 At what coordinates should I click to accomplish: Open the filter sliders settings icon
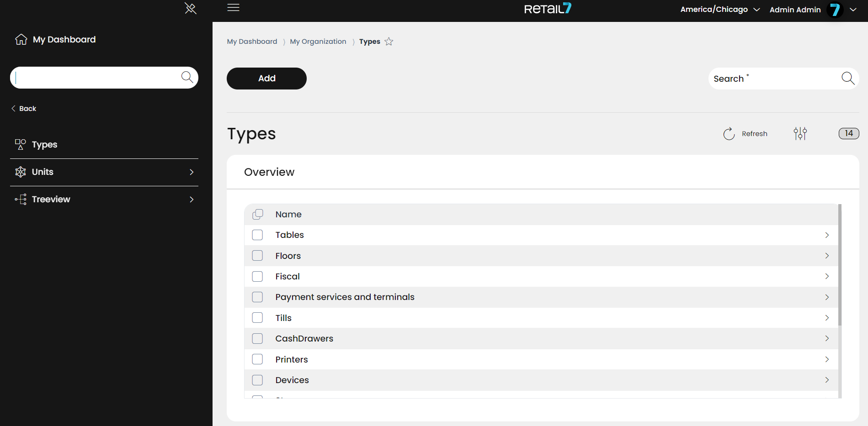click(800, 133)
